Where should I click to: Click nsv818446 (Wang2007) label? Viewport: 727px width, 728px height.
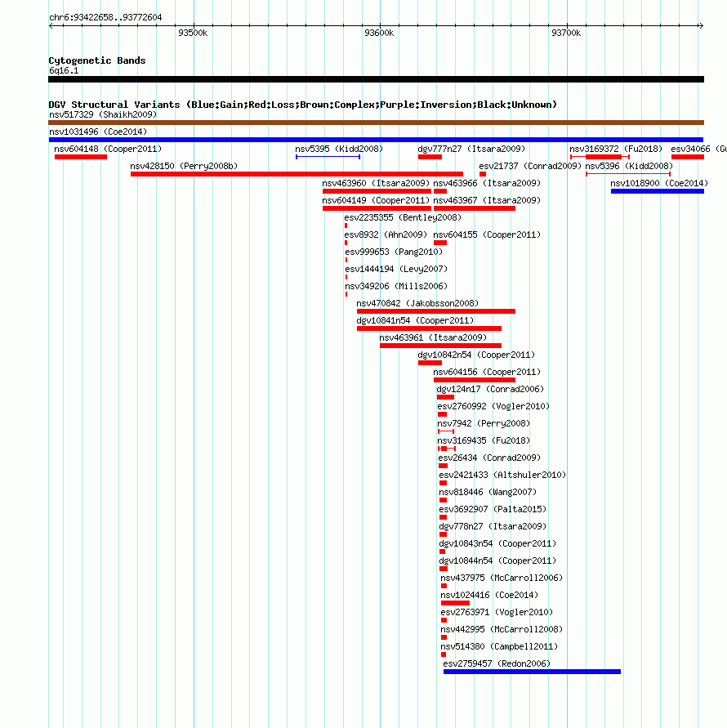(x=488, y=493)
